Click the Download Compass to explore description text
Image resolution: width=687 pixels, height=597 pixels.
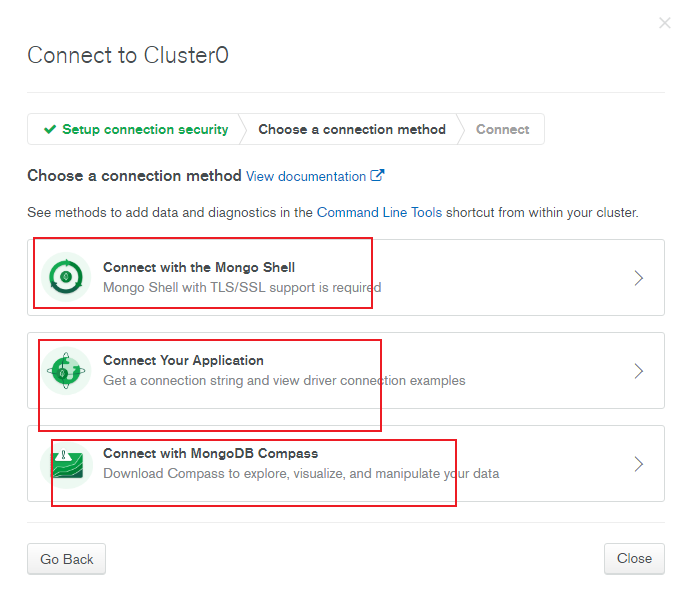click(x=301, y=473)
